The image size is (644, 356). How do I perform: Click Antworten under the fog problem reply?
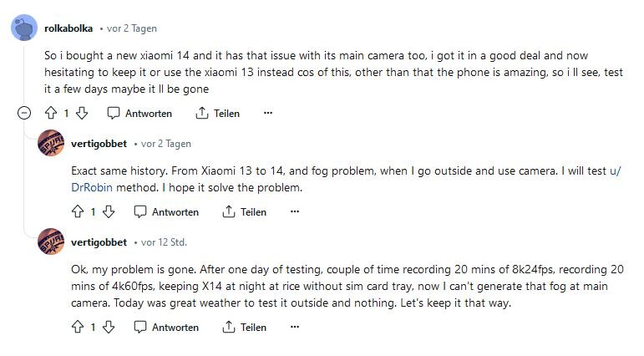click(167, 212)
